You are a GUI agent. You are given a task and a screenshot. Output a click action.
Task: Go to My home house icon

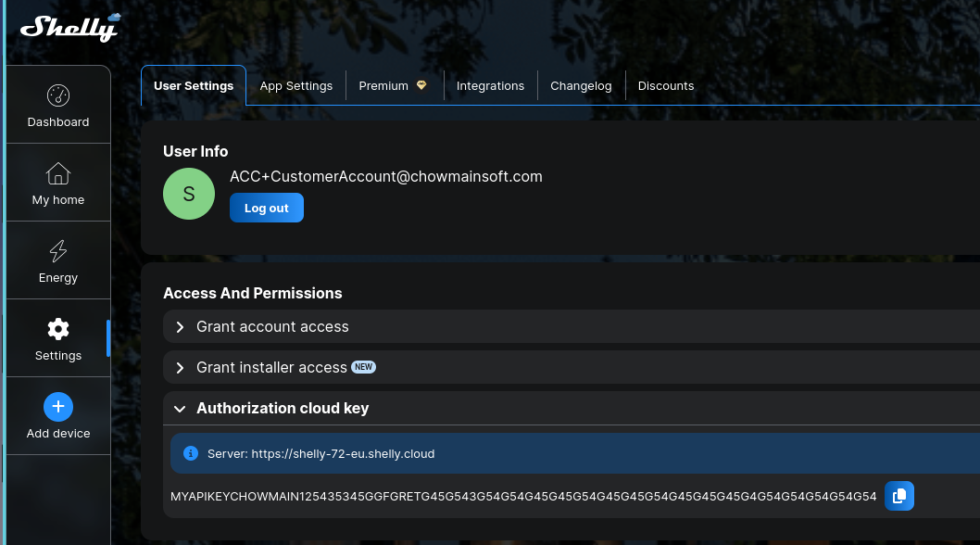(58, 174)
